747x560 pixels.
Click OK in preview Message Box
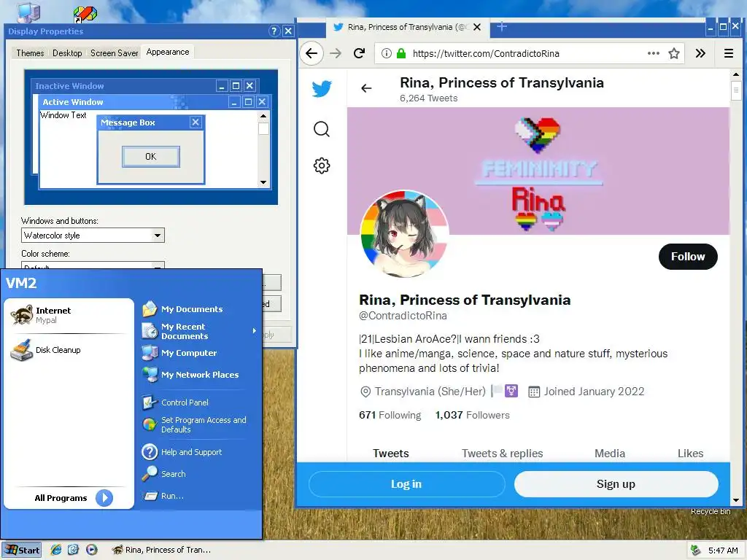coord(151,157)
